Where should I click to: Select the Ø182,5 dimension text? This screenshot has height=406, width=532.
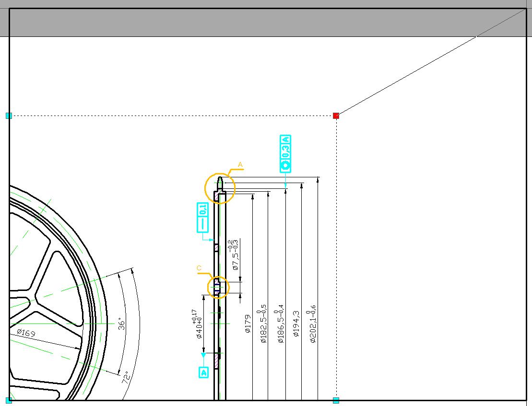click(262, 325)
